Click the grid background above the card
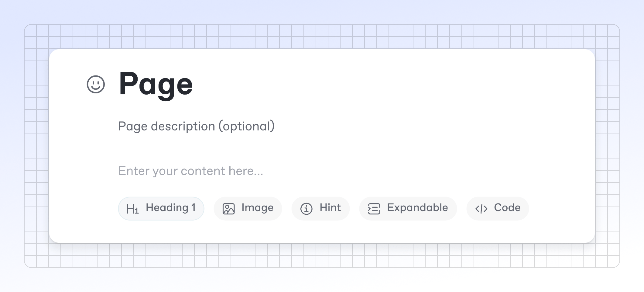This screenshot has width=644, height=292. pyautogui.click(x=304, y=36)
